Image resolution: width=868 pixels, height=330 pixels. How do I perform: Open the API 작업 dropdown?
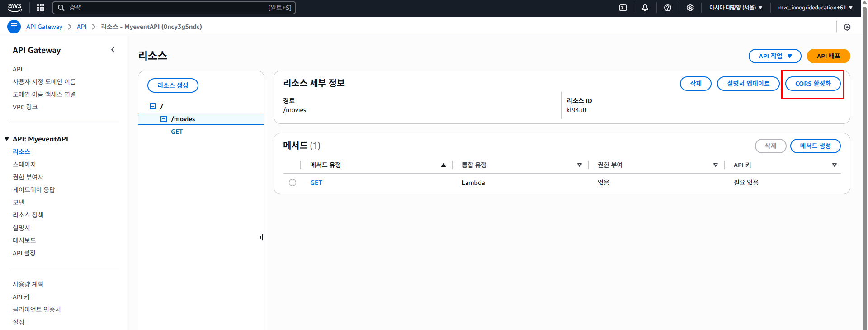[775, 56]
